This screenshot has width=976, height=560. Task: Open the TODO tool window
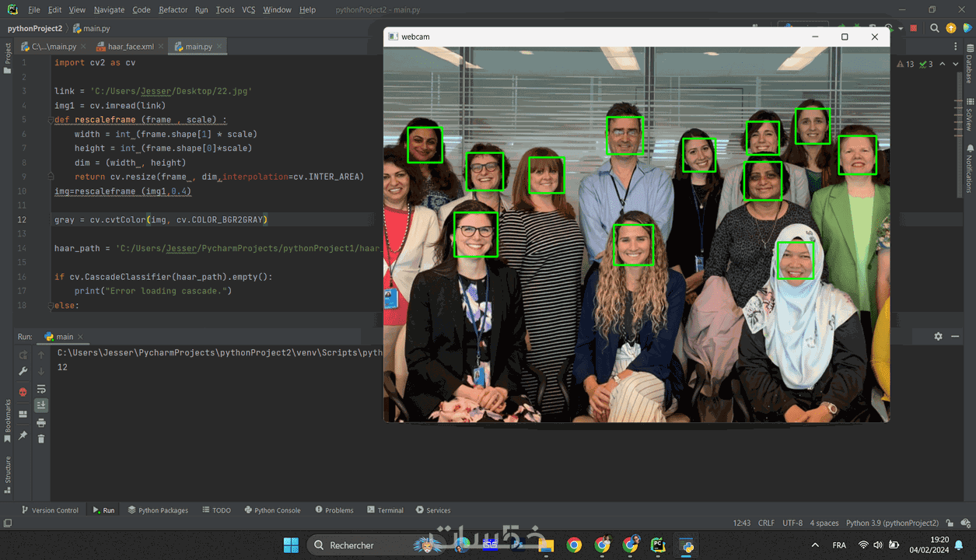(216, 510)
